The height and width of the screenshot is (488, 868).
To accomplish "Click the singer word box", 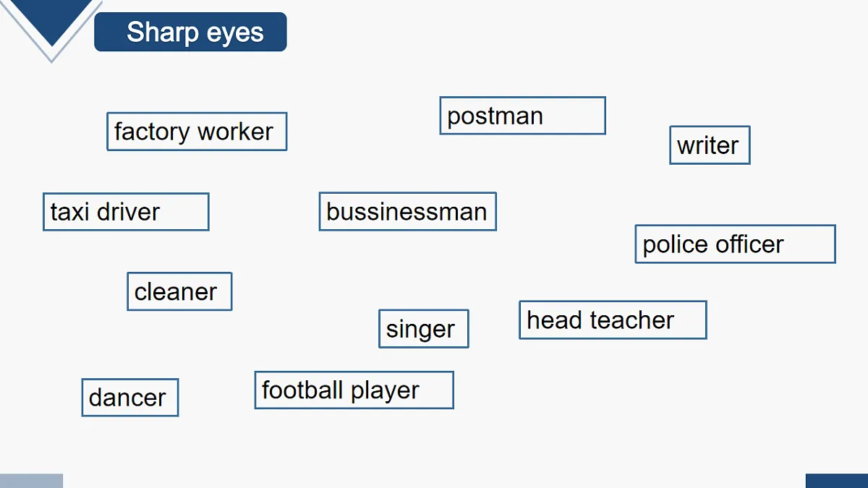I will pos(423,329).
